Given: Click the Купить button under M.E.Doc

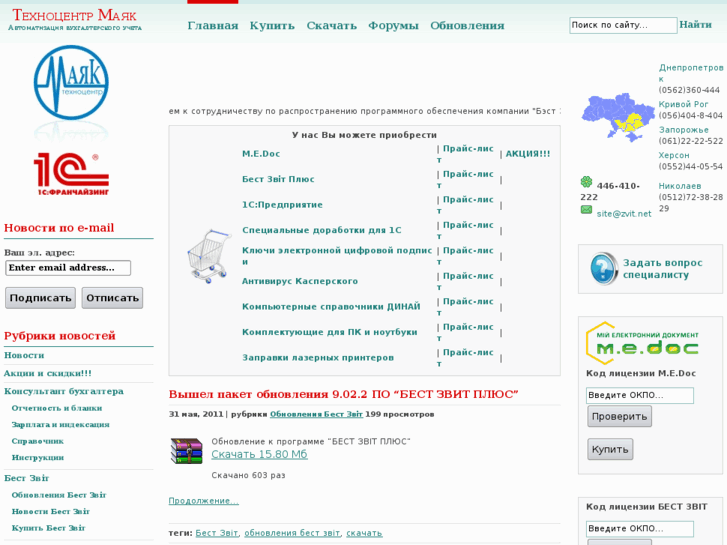Looking at the screenshot, I should (610, 449).
